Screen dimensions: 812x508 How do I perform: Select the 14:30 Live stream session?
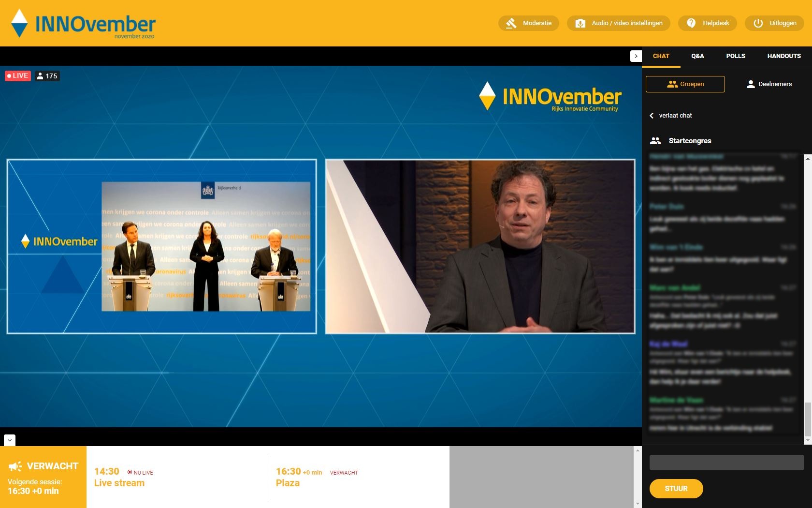(x=177, y=477)
